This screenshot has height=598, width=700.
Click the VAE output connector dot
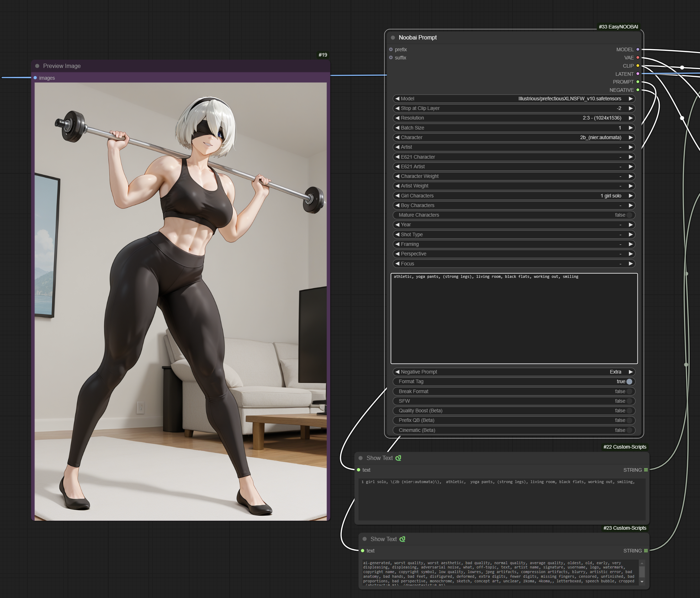pos(638,58)
